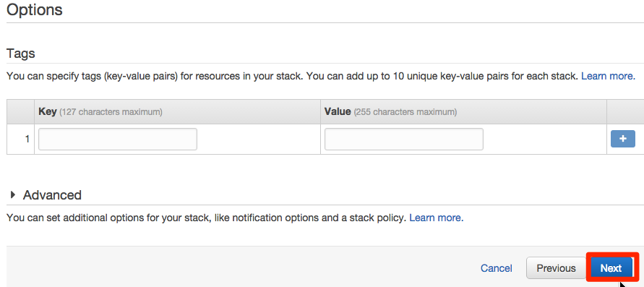Click the Value column header
The width and height of the screenshot is (644, 287).
pyautogui.click(x=464, y=111)
